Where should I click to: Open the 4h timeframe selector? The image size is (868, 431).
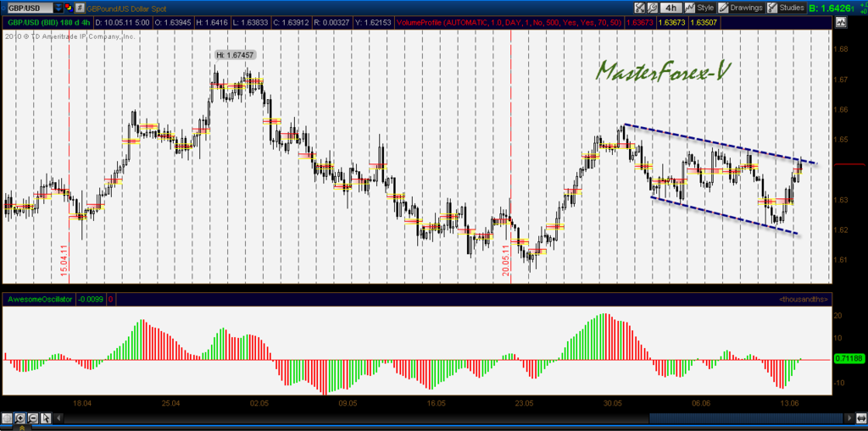(671, 8)
